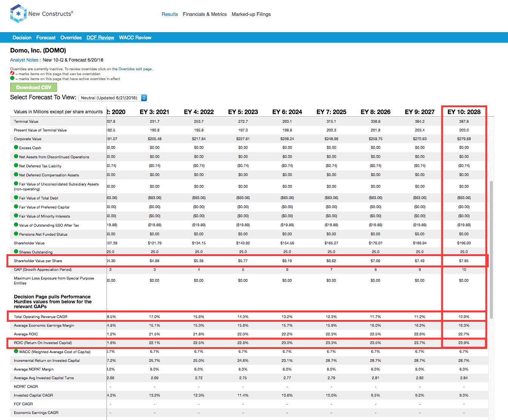
Task: Click the Present Value of Terminal Value label
Action: point(40,130)
